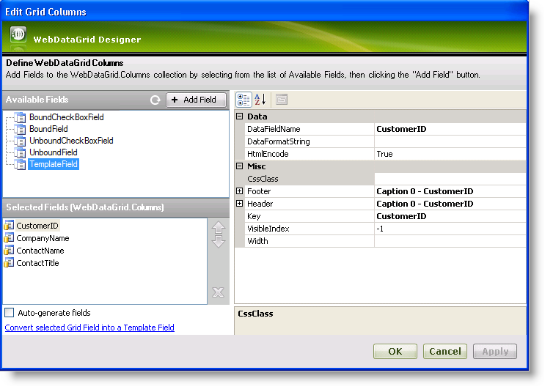Click the refresh available fields icon
Image resolution: width=553 pixels, height=392 pixels.
tap(155, 100)
